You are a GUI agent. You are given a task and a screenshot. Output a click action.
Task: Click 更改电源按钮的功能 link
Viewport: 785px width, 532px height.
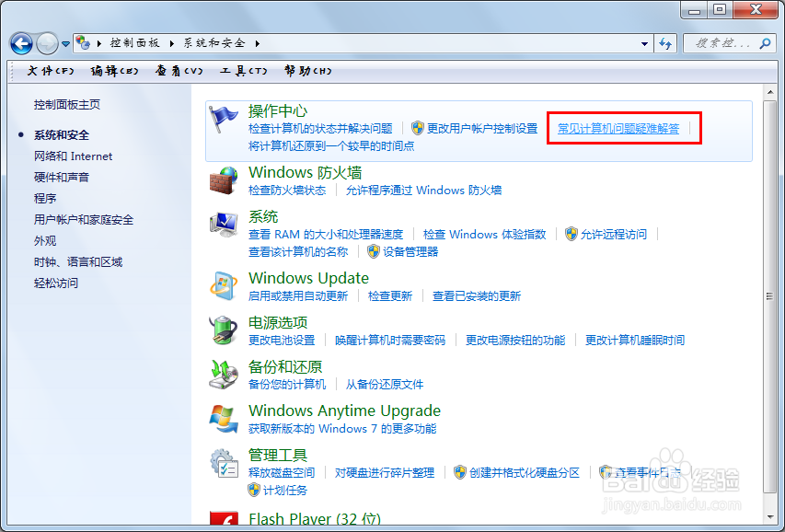coord(515,341)
